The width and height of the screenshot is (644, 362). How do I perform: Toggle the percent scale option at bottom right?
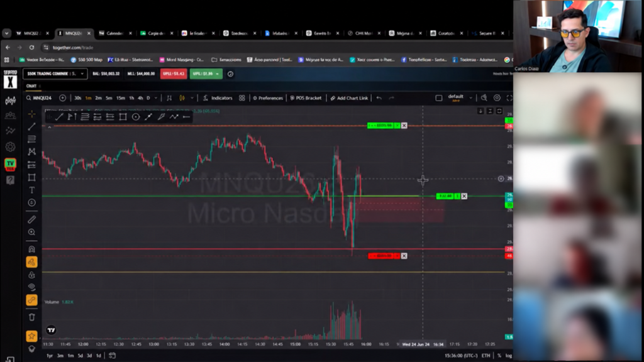point(499,356)
